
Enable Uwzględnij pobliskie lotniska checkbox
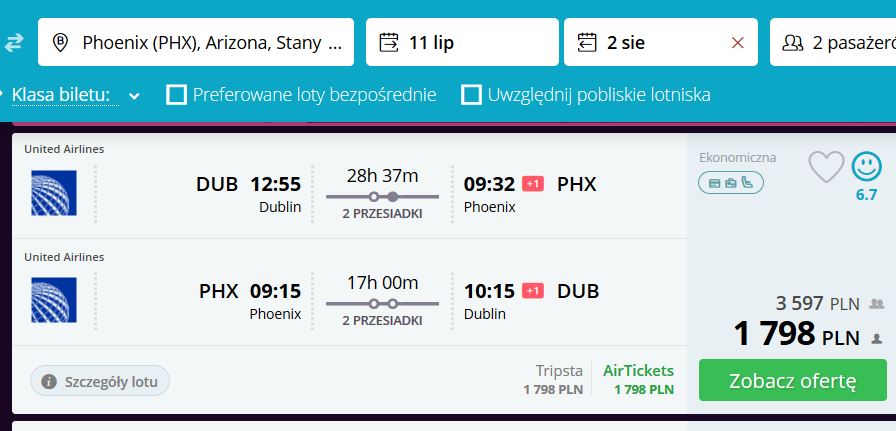click(x=471, y=95)
